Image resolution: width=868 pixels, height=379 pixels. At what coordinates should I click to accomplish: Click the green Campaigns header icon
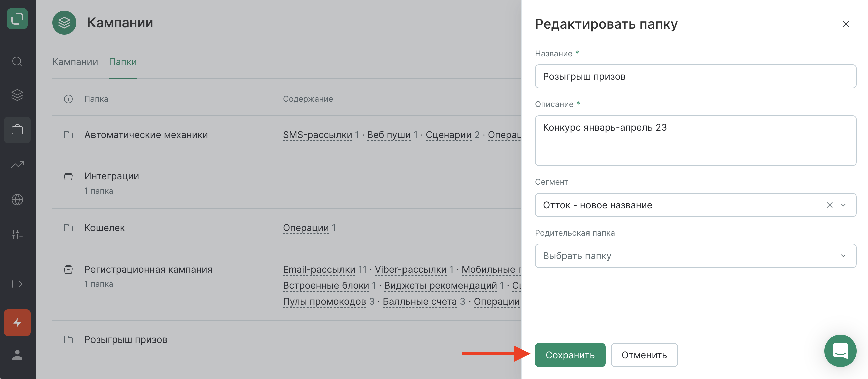pyautogui.click(x=64, y=22)
